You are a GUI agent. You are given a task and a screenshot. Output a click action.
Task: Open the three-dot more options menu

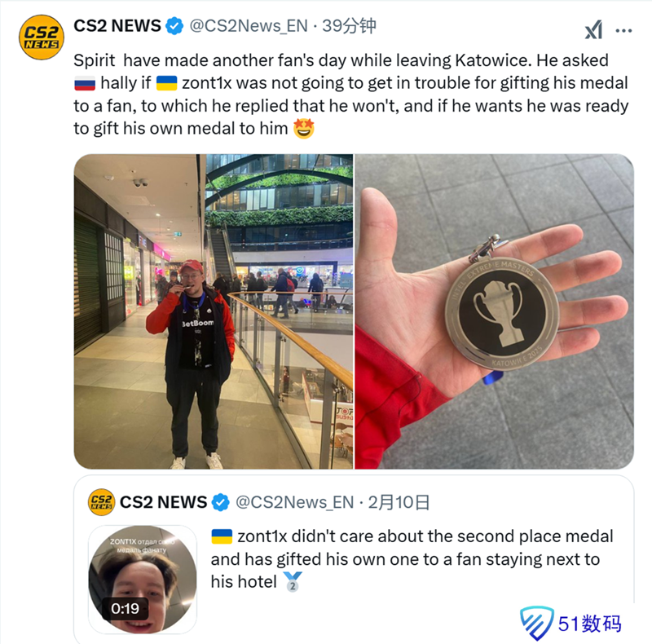click(x=623, y=30)
